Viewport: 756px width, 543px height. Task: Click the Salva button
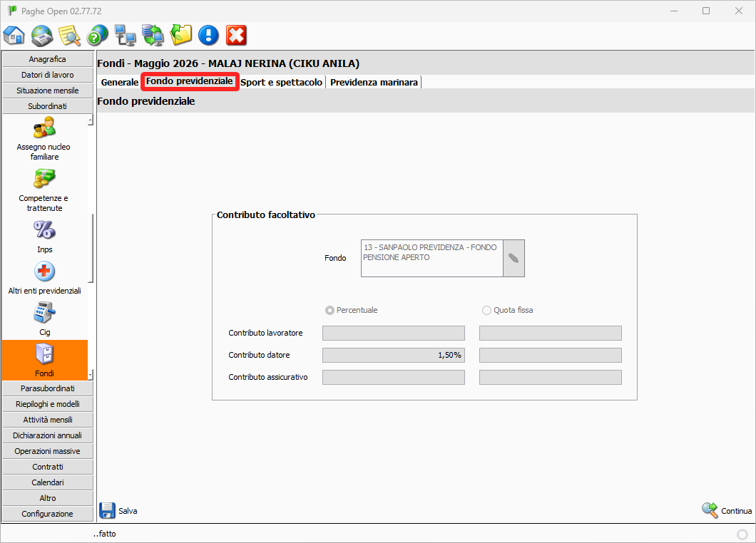[118, 511]
